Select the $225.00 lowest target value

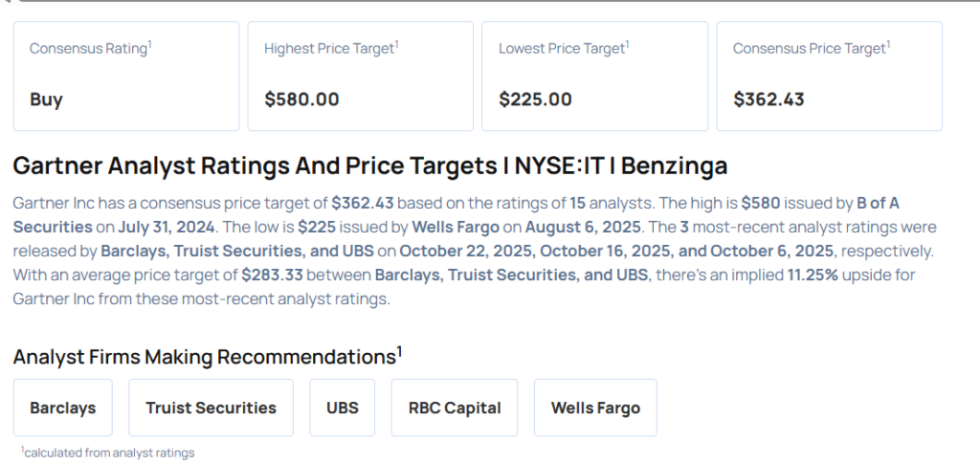tap(535, 99)
